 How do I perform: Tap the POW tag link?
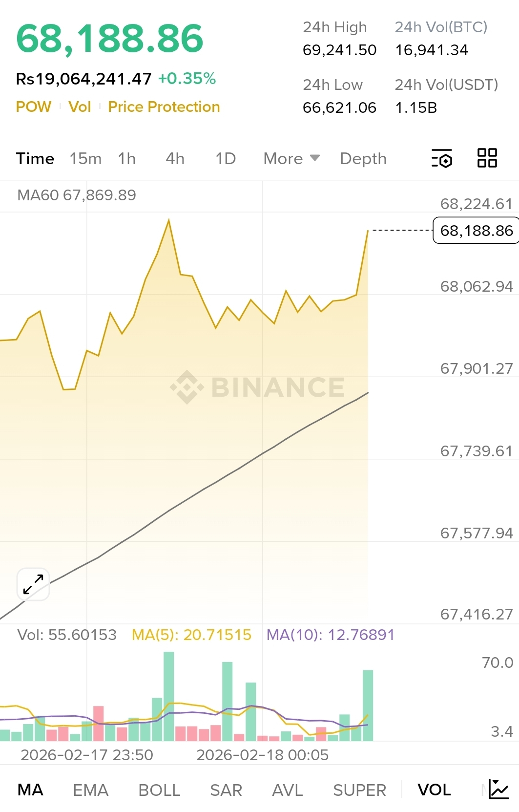33,107
